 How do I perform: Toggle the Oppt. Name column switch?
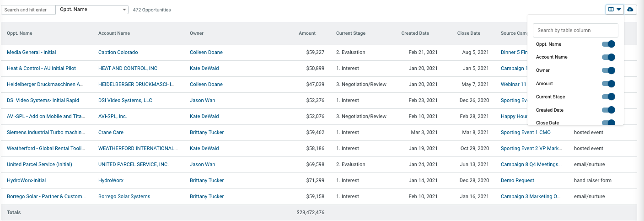click(x=608, y=44)
